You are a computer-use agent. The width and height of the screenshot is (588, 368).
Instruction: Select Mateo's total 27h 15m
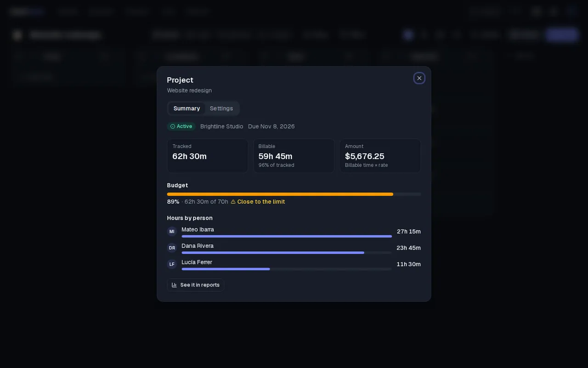click(x=409, y=231)
